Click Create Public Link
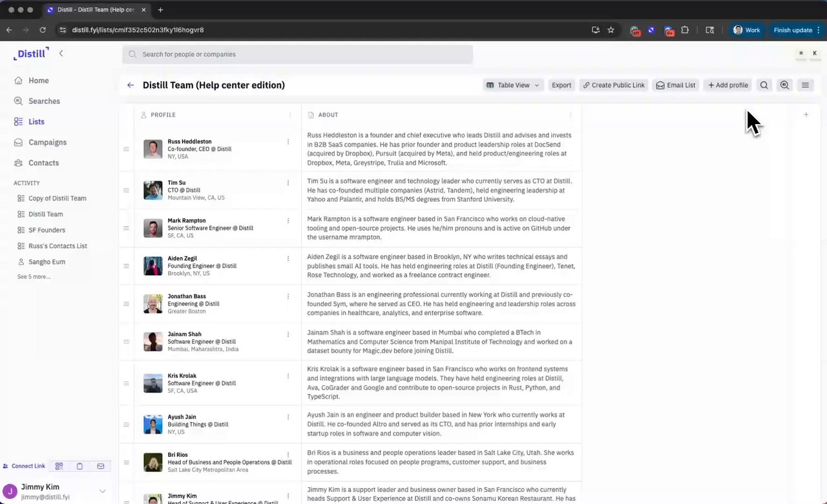The width and height of the screenshot is (827, 504). point(614,85)
